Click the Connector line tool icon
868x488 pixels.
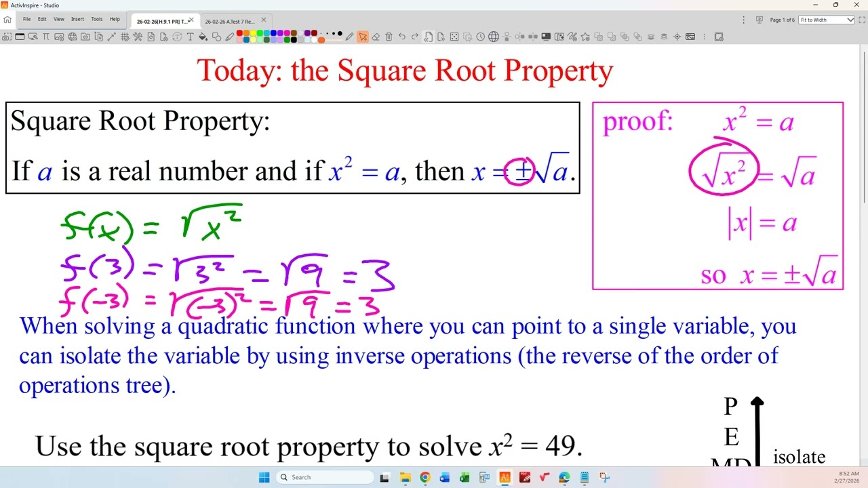pyautogui.click(x=111, y=37)
